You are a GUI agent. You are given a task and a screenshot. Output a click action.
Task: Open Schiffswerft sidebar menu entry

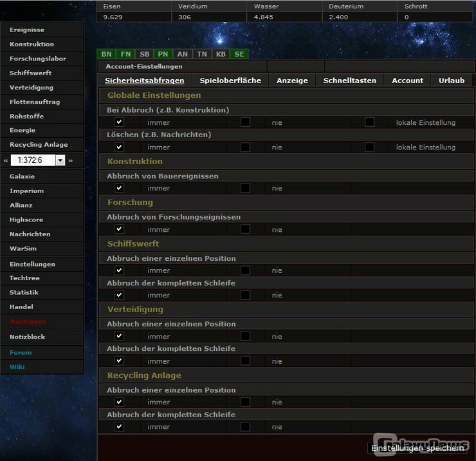(42, 73)
